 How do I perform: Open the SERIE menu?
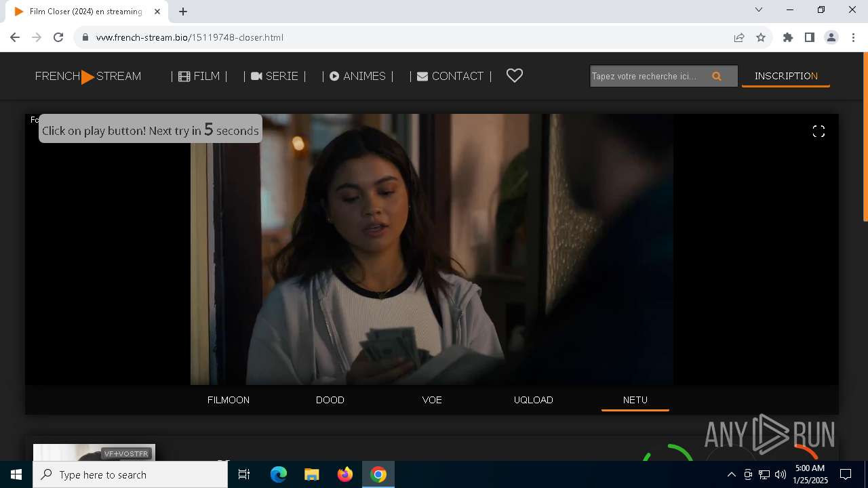click(x=275, y=77)
